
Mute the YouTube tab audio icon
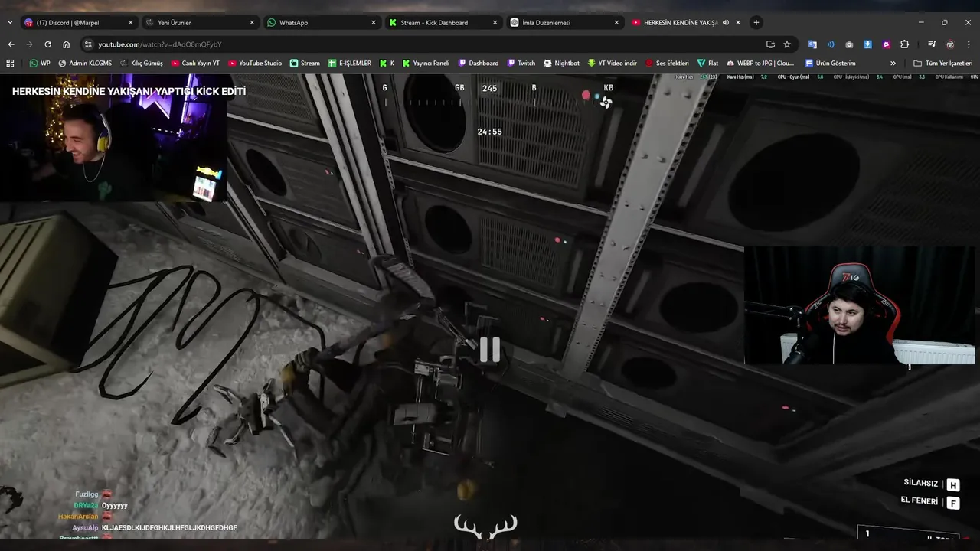coord(726,22)
